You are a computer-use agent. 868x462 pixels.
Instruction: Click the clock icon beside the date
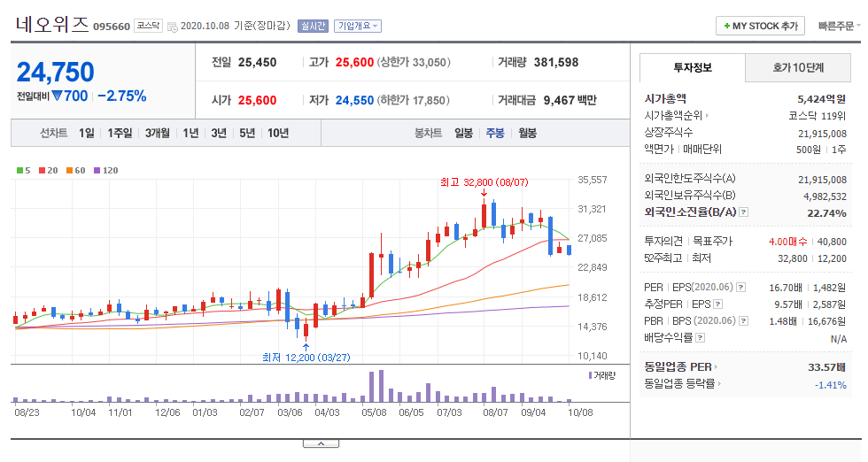(x=172, y=27)
